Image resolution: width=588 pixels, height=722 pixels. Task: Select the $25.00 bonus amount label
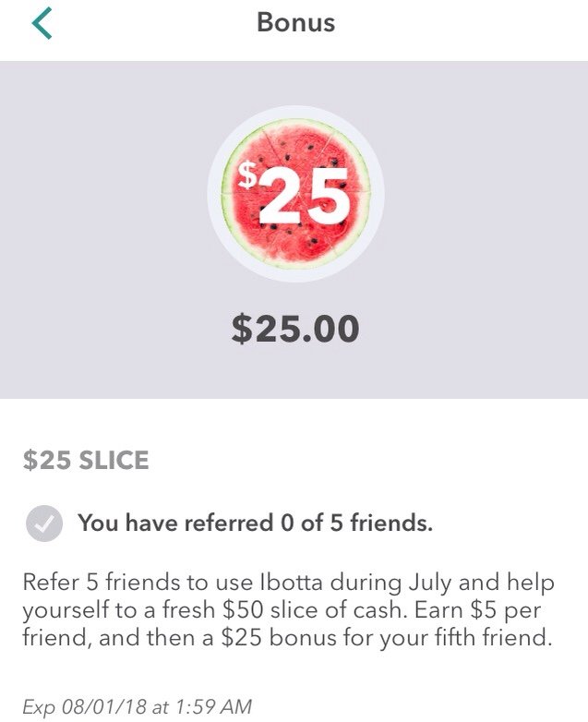click(x=294, y=329)
